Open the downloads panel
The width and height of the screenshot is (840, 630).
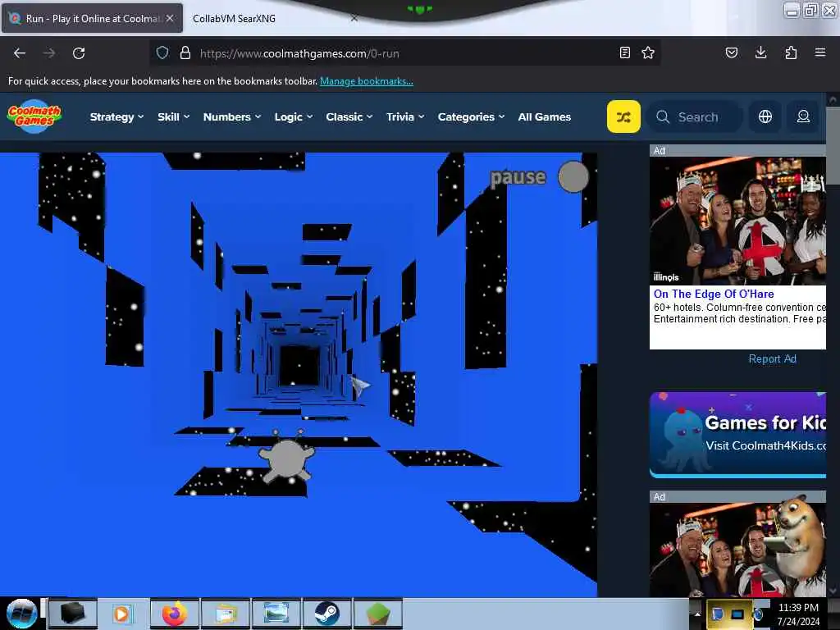760,52
